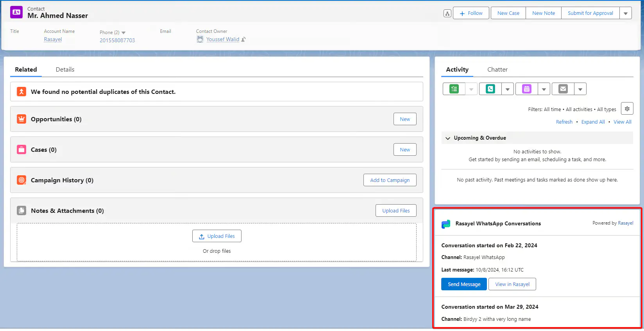Click the Contact record icon in the header
The width and height of the screenshot is (644, 331).
coord(16,12)
